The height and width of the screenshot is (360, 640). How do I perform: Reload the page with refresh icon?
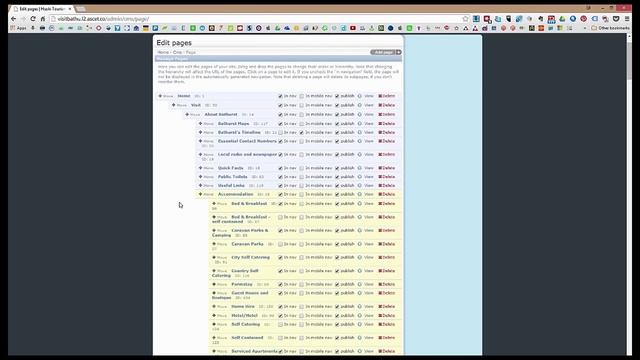tap(33, 19)
